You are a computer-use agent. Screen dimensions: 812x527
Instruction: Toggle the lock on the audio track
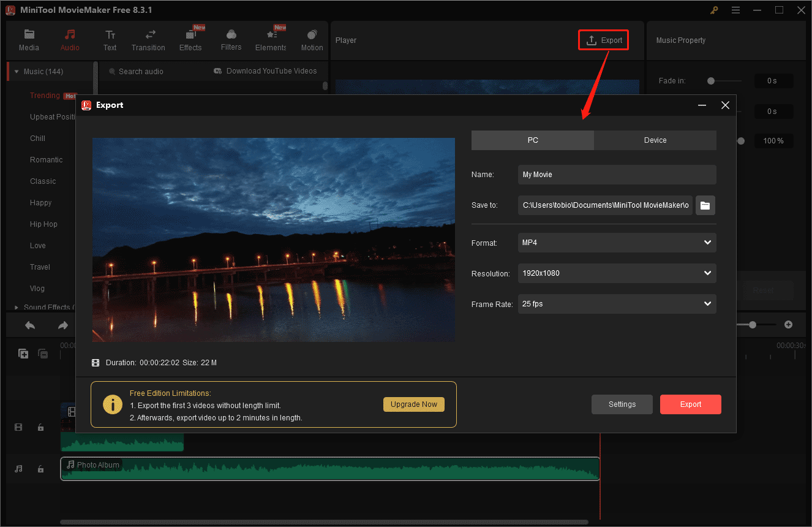(x=40, y=469)
